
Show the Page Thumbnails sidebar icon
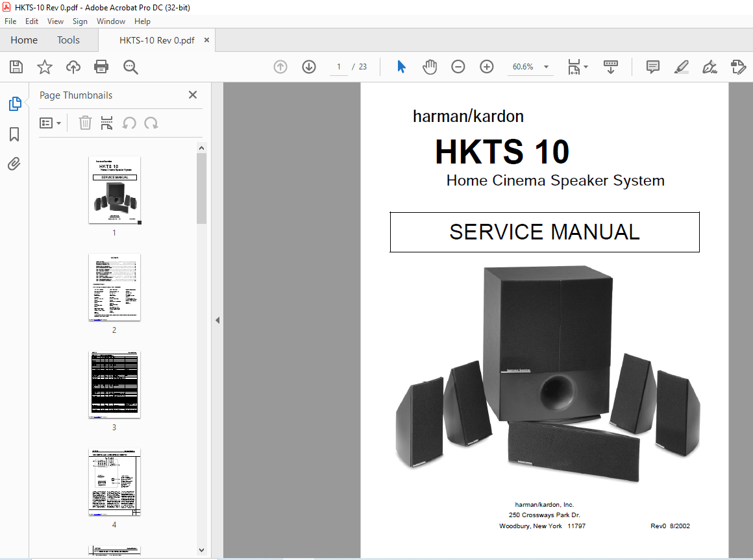(15, 104)
